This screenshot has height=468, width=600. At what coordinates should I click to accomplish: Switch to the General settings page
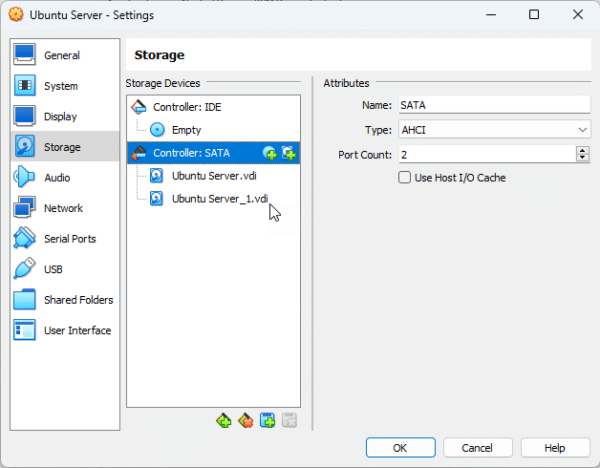point(61,55)
